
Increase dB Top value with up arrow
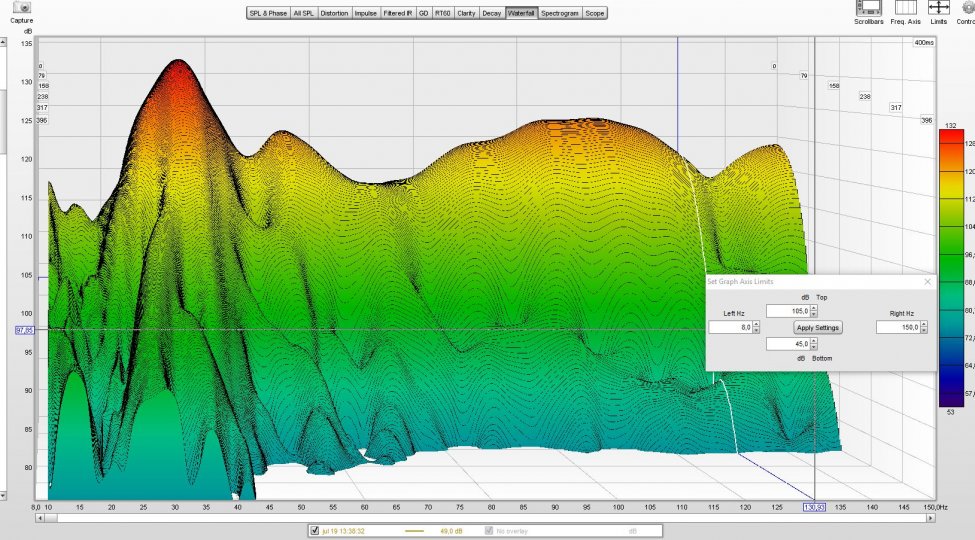pyautogui.click(x=814, y=308)
